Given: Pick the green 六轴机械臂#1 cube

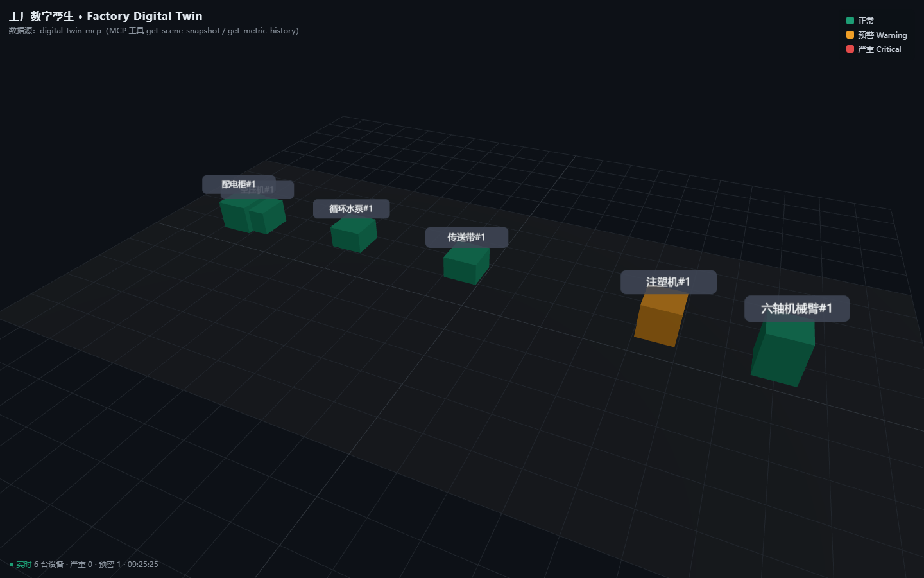Looking at the screenshot, I should pyautogui.click(x=783, y=352).
